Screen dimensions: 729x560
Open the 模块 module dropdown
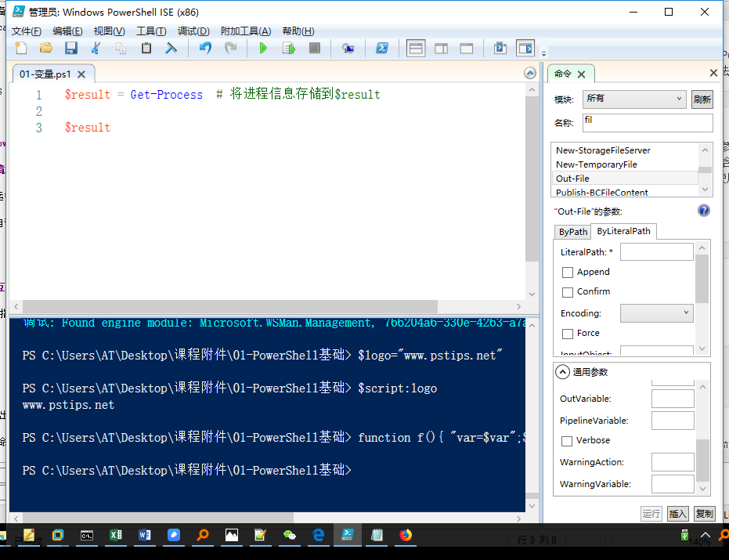[635, 99]
